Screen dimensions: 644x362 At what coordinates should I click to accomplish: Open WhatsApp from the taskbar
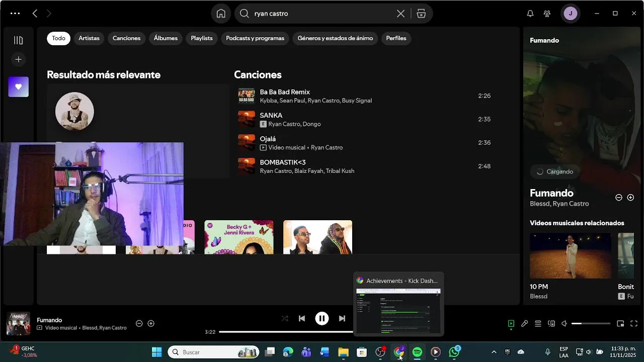(454, 352)
